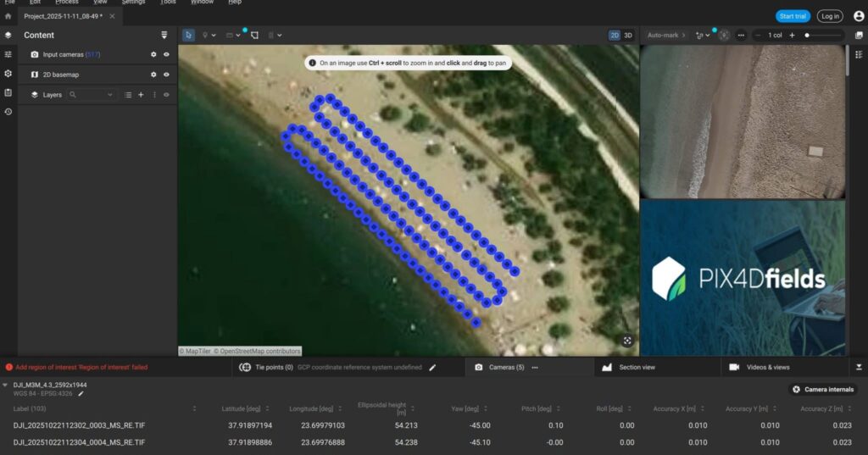Select the arrow pointer tool in map toolbar
Viewport: 868px width, 455px height.
coord(189,36)
